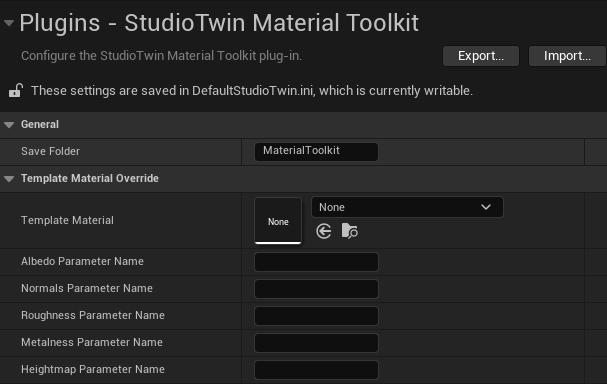This screenshot has width=607, height=384.
Task: Click the Import... button
Action: (x=567, y=56)
